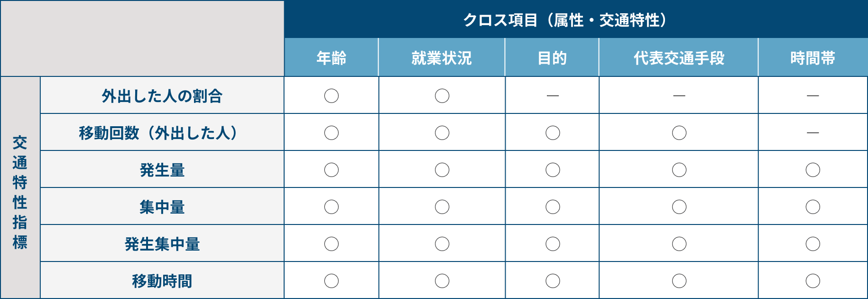Click circle for 発生集中量 under 就業状況
The width and height of the screenshot is (868, 299).
tap(442, 244)
